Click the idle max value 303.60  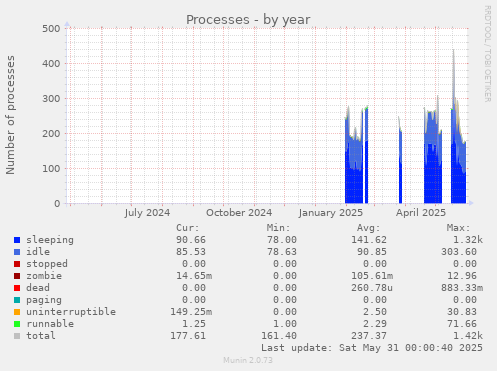459,252
